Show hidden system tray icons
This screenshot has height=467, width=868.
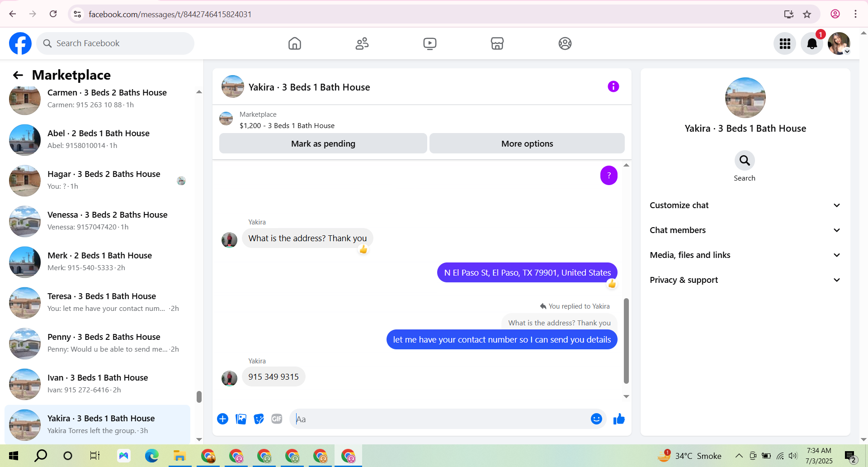click(x=739, y=456)
